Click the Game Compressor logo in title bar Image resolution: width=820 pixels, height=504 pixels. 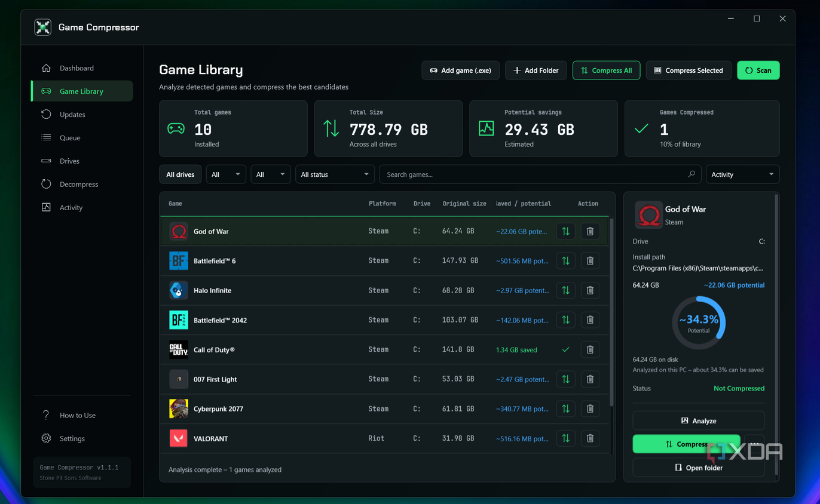[42, 27]
